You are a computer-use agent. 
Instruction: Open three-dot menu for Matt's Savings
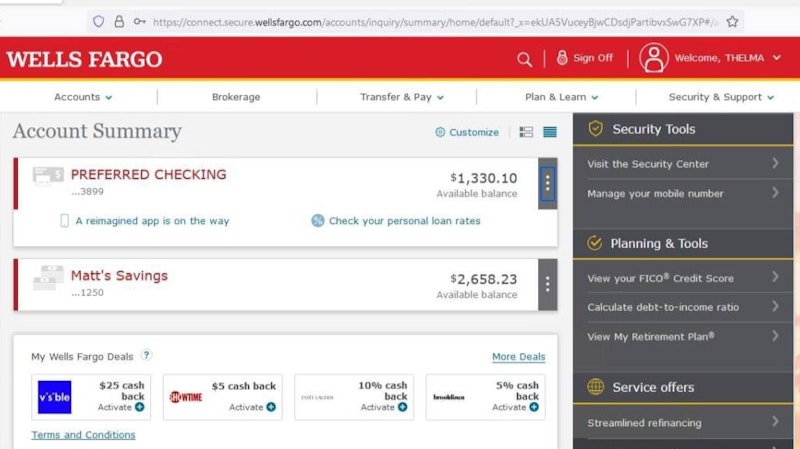coord(547,284)
